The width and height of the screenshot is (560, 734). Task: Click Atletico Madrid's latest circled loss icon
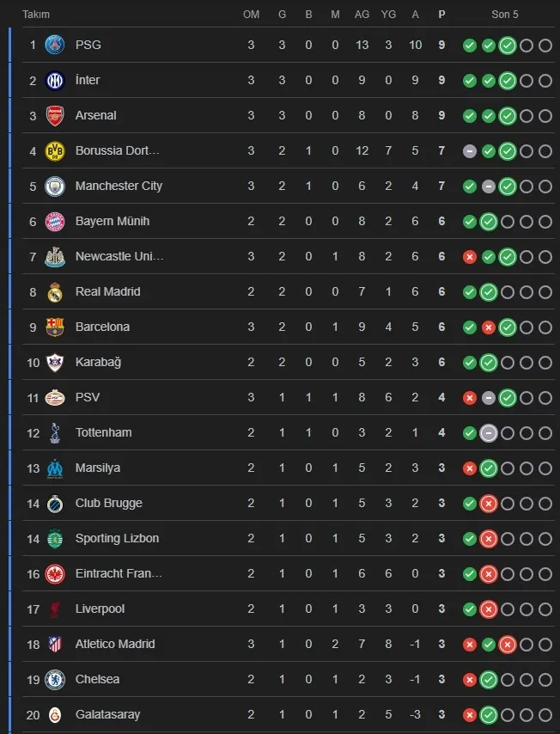(508, 644)
